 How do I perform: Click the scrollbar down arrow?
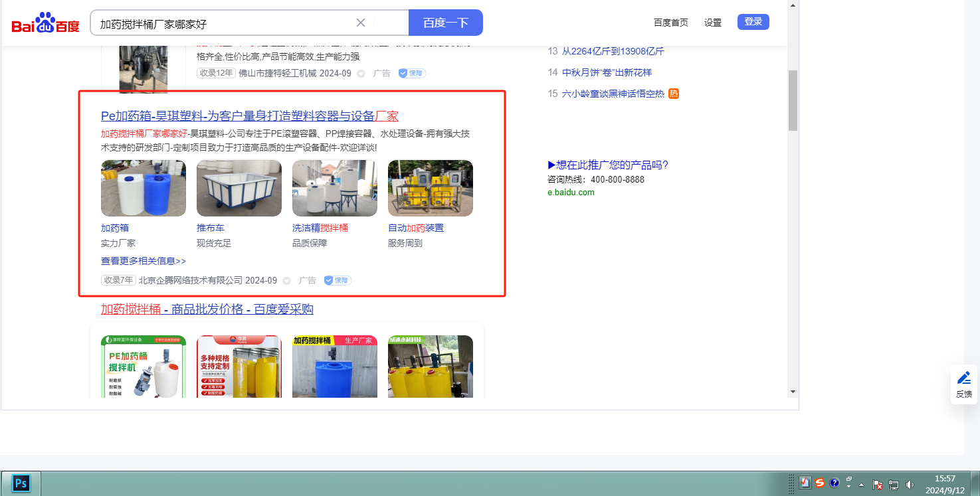[x=793, y=392]
